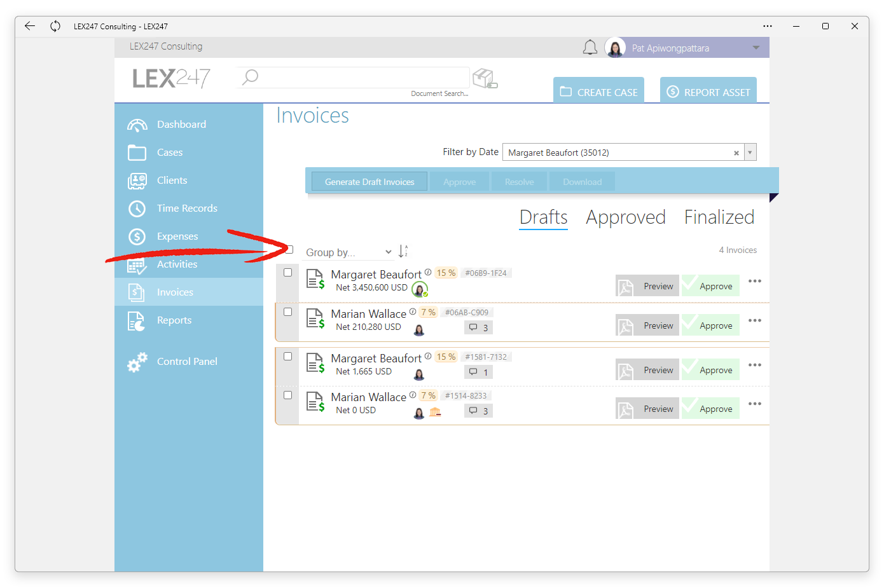
Task: Open Invoices in the sidebar
Action: tap(189, 292)
